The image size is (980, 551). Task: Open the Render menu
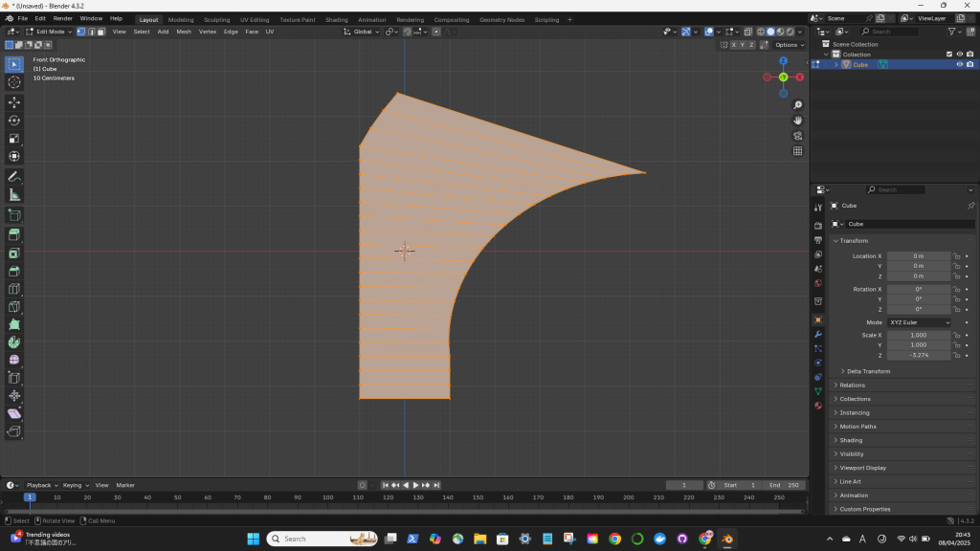coord(62,18)
